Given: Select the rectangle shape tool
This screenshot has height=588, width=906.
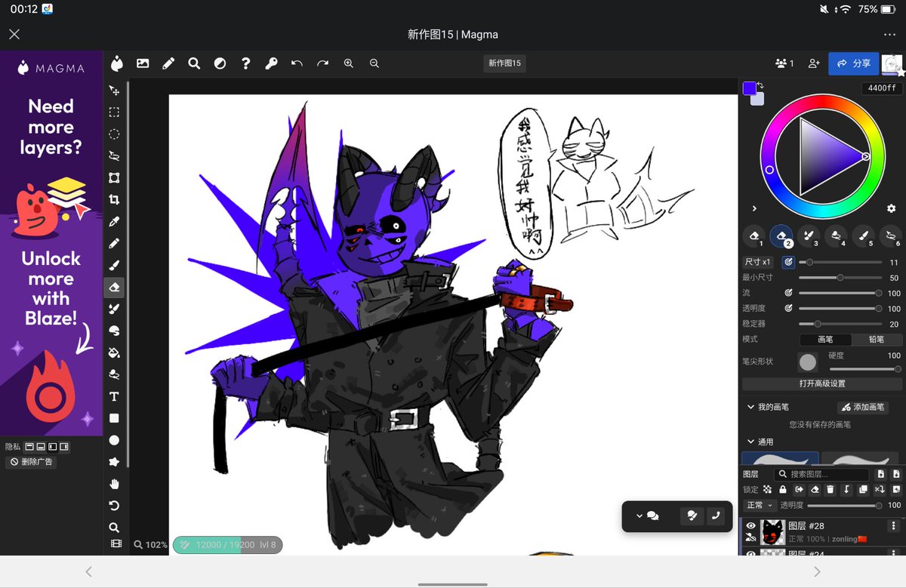Looking at the screenshot, I should pos(114,418).
